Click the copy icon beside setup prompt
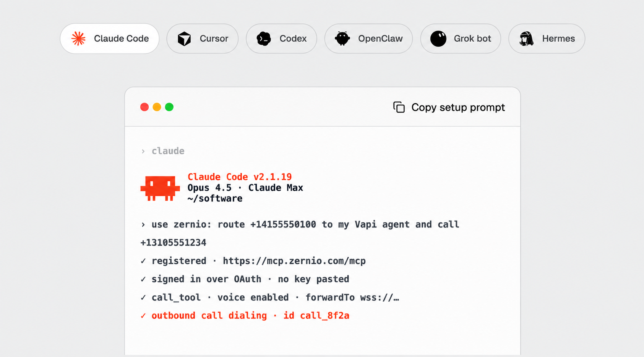644x357 pixels. coord(399,107)
